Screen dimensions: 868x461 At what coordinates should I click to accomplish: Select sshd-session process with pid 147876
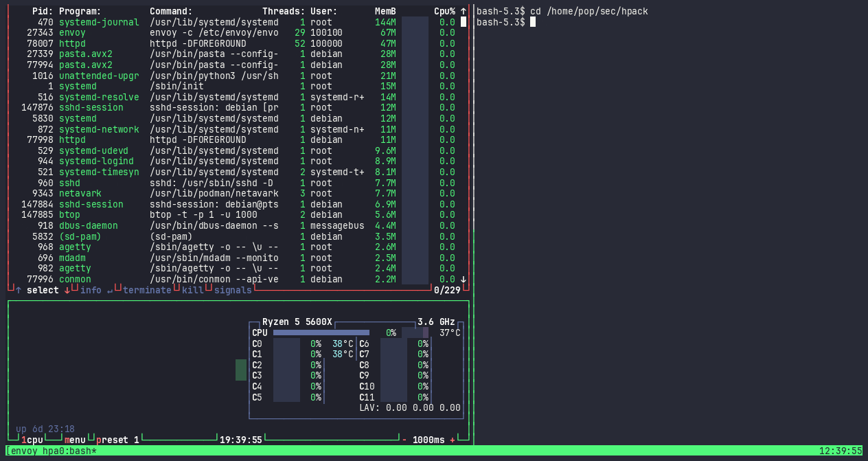(235, 108)
